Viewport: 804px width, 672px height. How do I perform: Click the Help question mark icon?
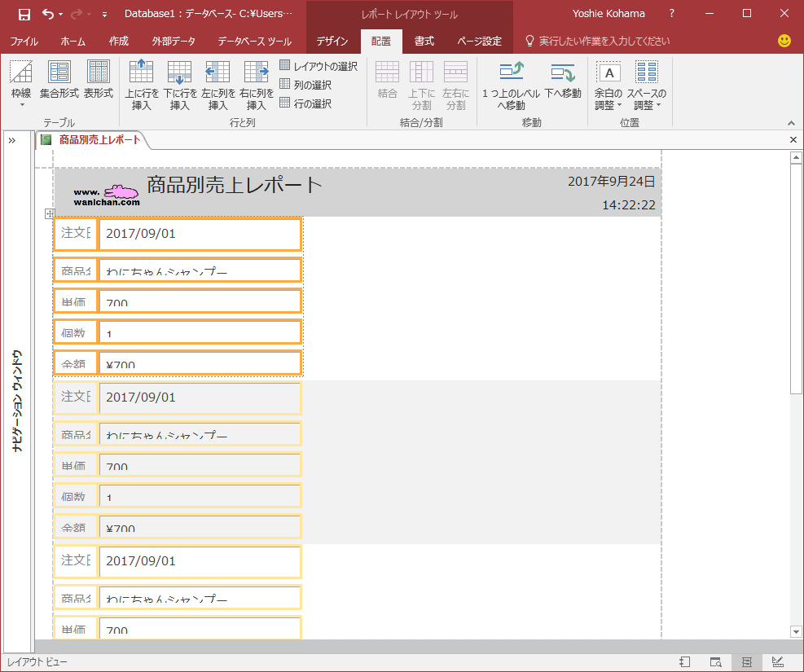tap(672, 14)
